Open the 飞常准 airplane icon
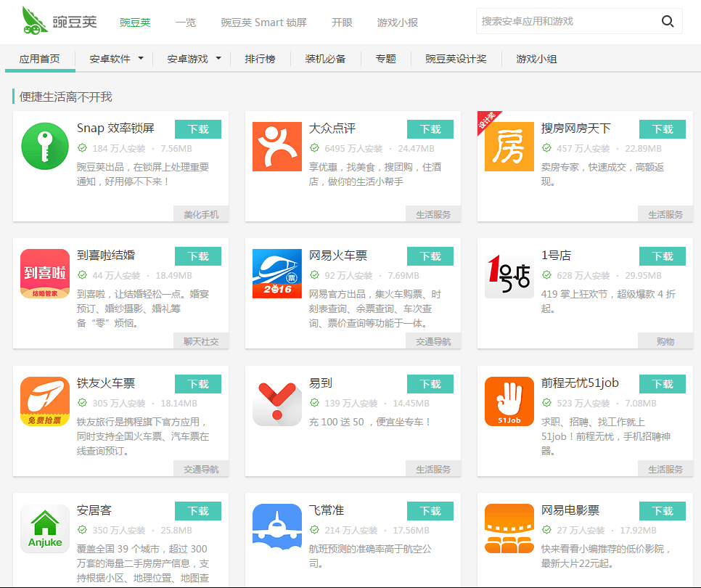 (277, 528)
